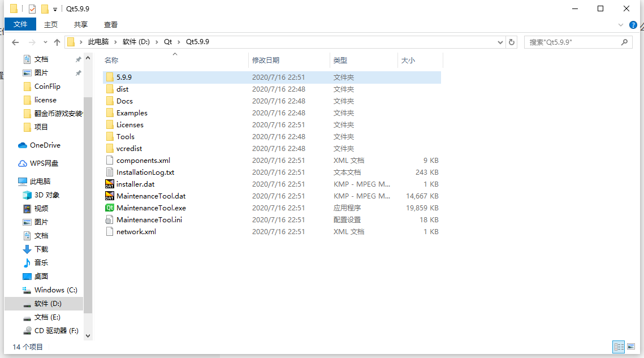Sort by 大小 column header
Screen dimensions: 644x358
[x=408, y=61]
